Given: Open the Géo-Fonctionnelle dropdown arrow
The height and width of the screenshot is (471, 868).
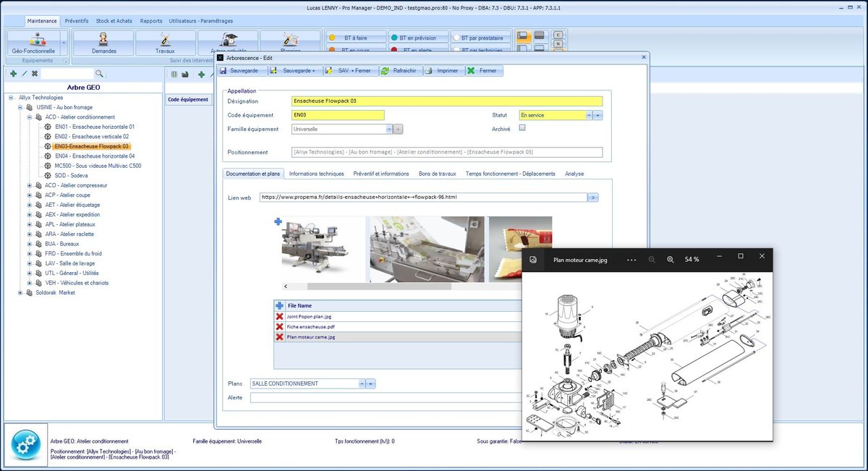Looking at the screenshot, I should (x=64, y=43).
